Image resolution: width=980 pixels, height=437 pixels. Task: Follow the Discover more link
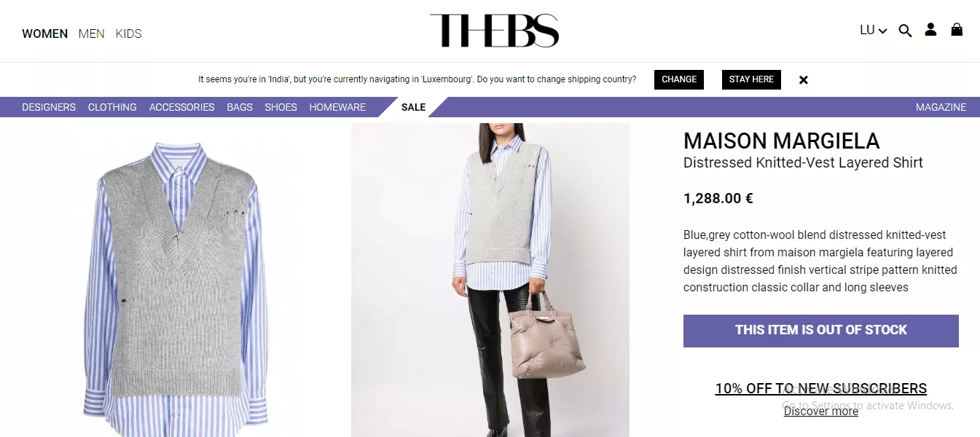[x=821, y=412]
